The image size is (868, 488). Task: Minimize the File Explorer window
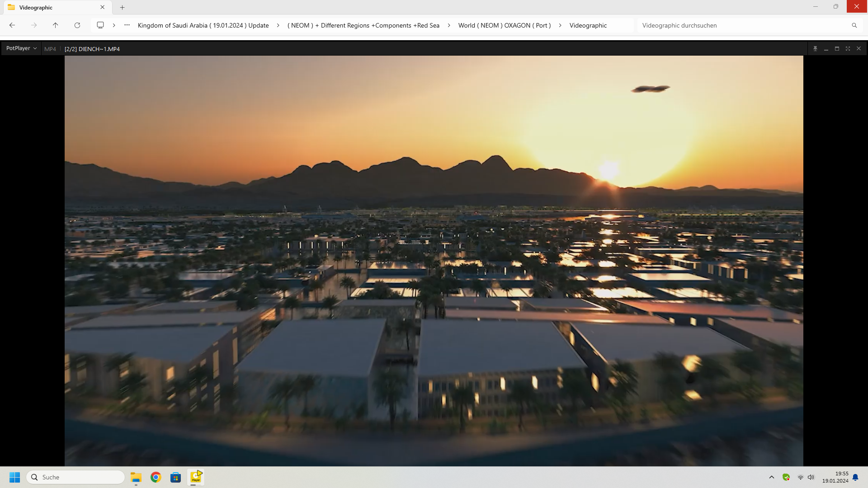click(x=816, y=7)
